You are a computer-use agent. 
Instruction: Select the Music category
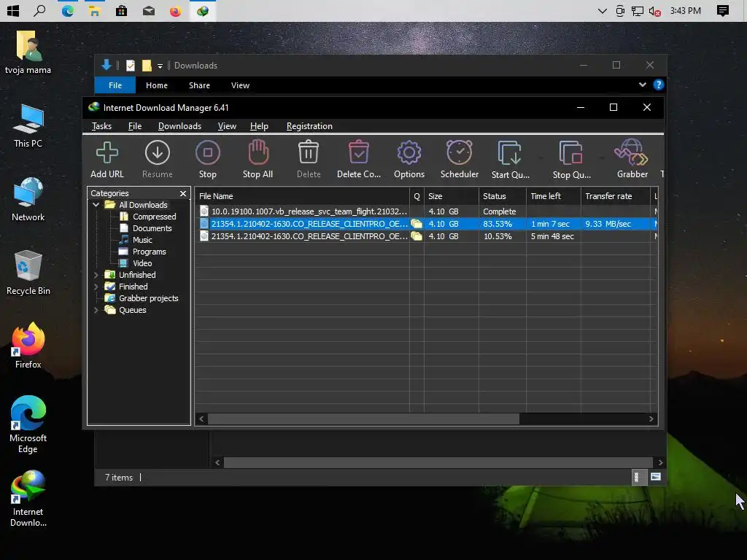pyautogui.click(x=142, y=240)
